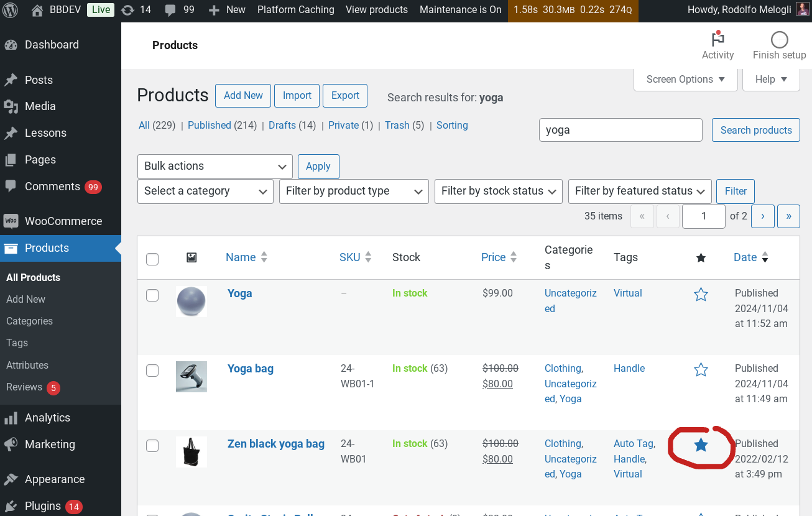Click the Export button
Screen dimensions: 812x516
pos(345,96)
